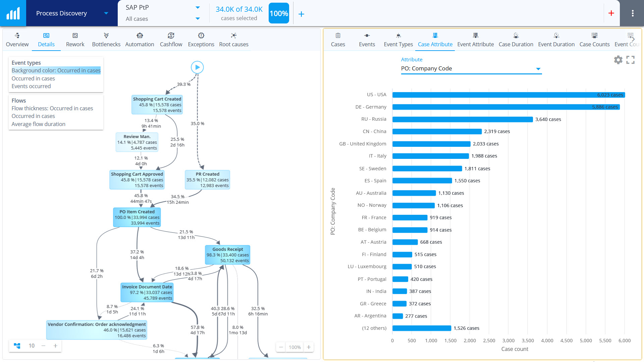Select the Details view icon
The height and width of the screenshot is (362, 644).
pos(46,35)
